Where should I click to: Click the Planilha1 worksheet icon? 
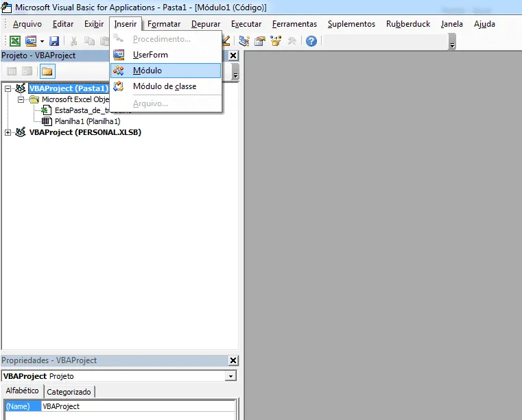[x=47, y=121]
